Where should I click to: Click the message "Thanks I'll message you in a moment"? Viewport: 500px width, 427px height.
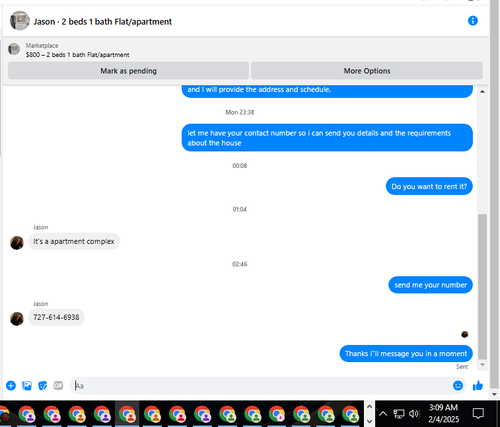click(406, 353)
